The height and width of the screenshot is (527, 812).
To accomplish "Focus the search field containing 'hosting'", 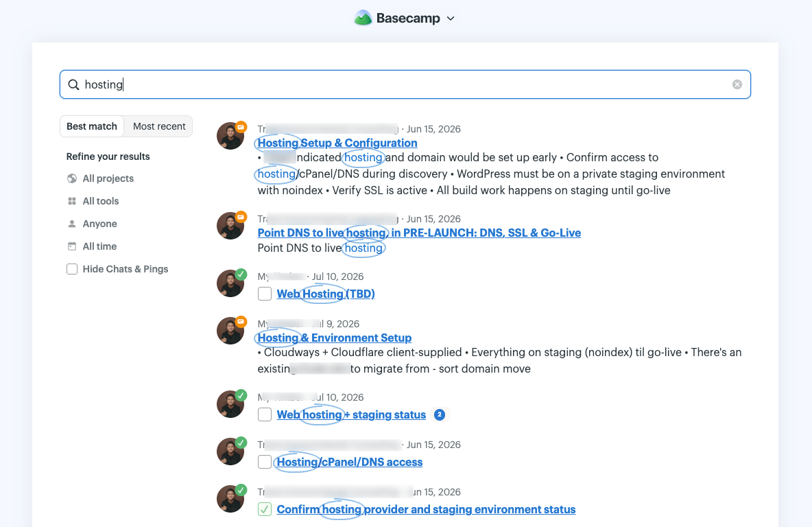I will [405, 84].
